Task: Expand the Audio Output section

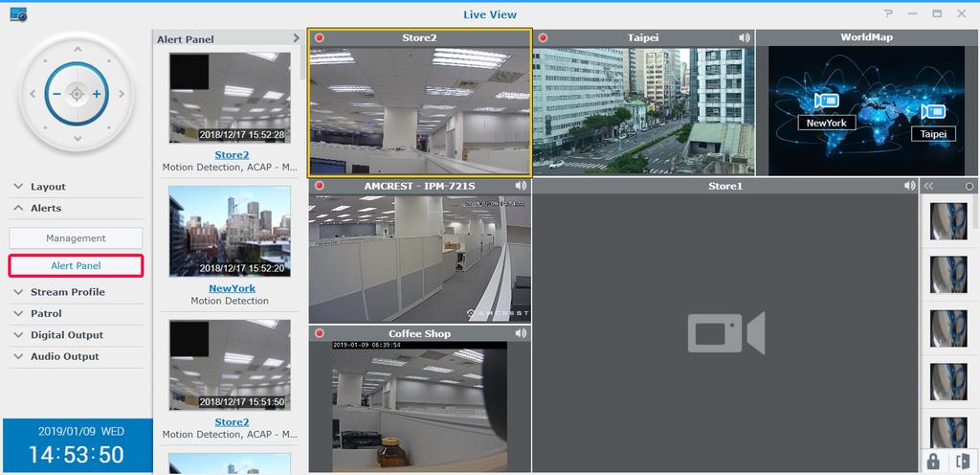Action: point(77,356)
